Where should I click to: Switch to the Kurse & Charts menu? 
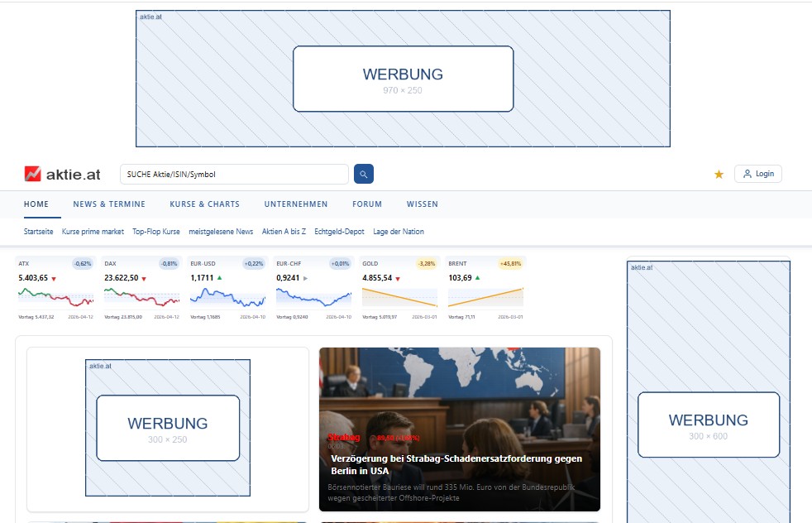click(x=204, y=204)
